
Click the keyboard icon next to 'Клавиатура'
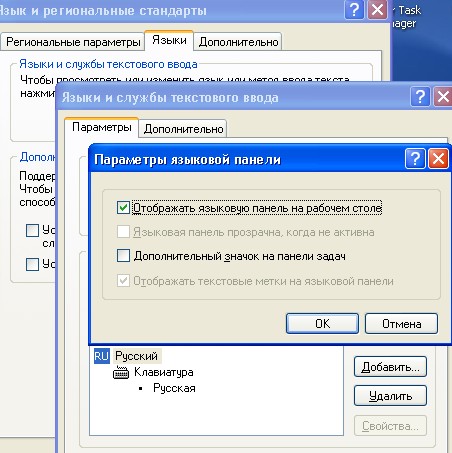click(x=121, y=372)
